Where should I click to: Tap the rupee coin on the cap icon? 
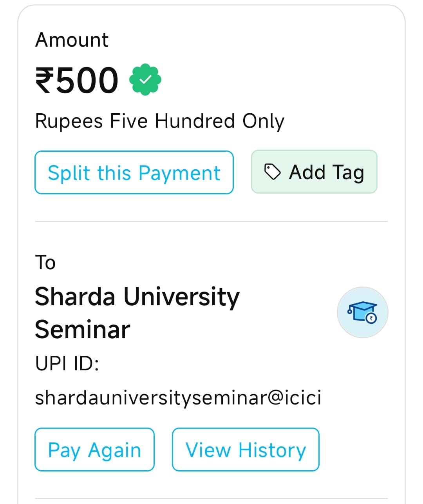pyautogui.click(x=371, y=318)
